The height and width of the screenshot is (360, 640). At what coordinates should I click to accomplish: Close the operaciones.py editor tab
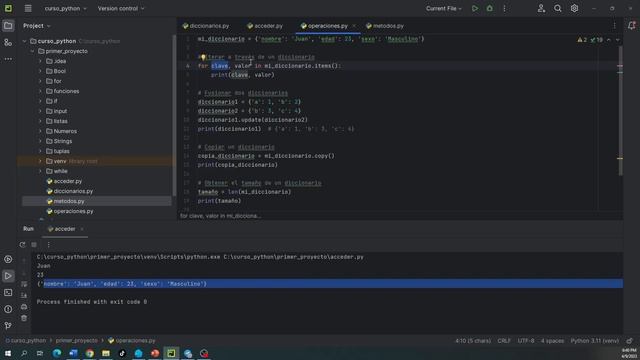(354, 26)
